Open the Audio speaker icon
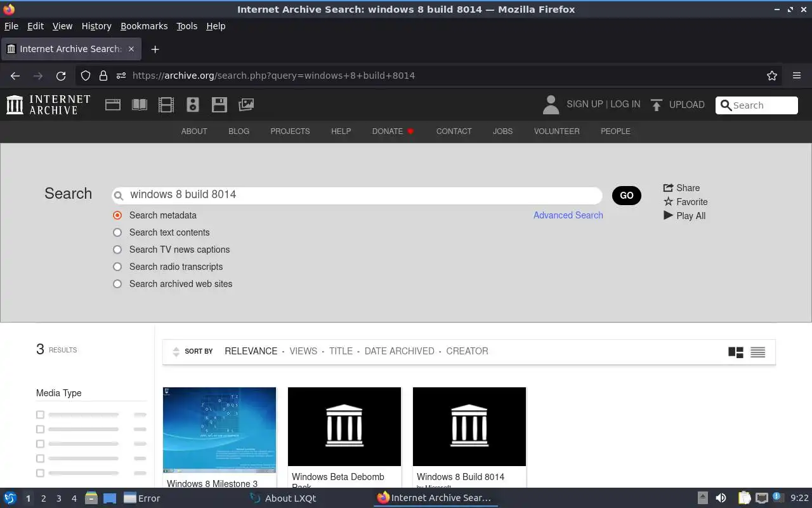 point(193,105)
